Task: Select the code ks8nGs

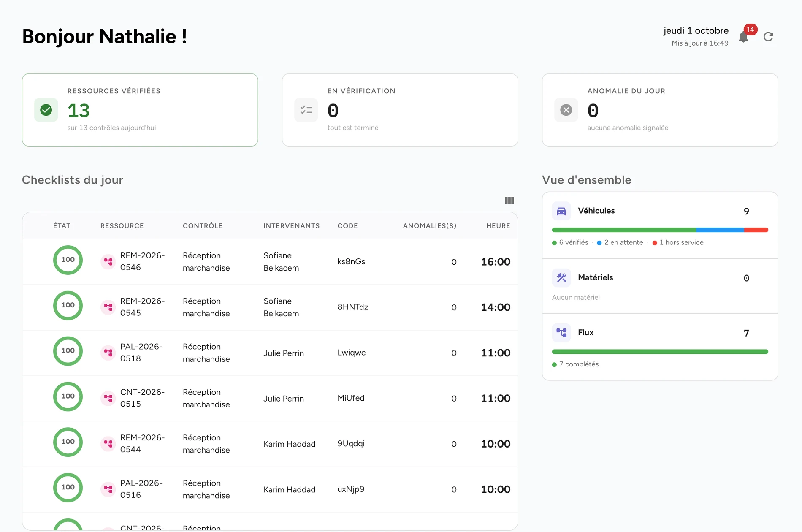Action: click(351, 262)
